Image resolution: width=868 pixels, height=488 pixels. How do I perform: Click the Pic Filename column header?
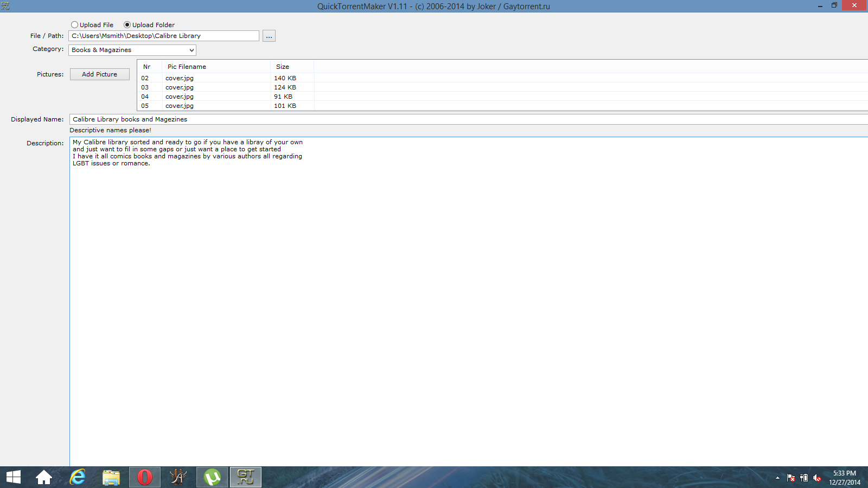[187, 67]
